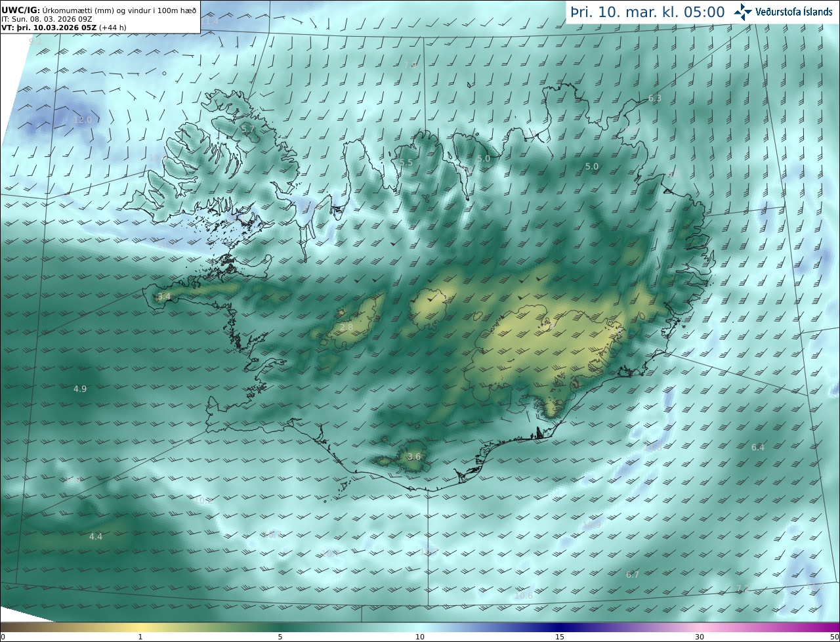Click the 4.4 value label
This screenshot has width=840, height=642.
96,537
